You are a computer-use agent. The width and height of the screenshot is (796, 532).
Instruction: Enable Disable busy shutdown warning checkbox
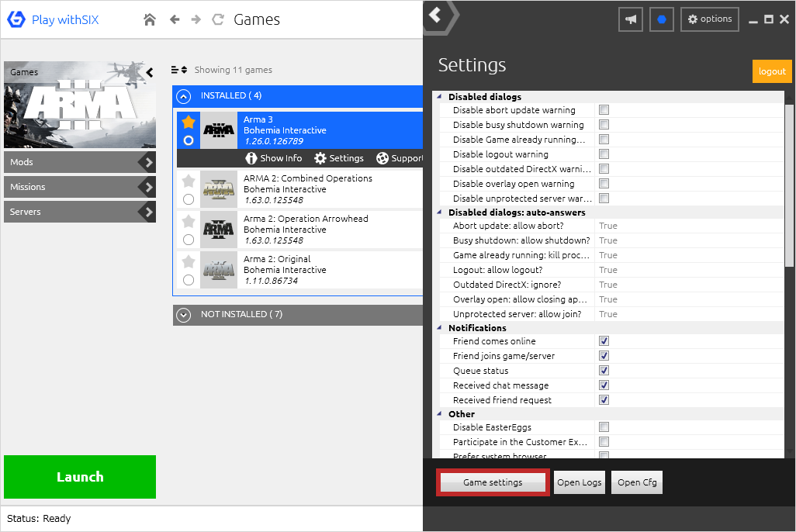604,124
